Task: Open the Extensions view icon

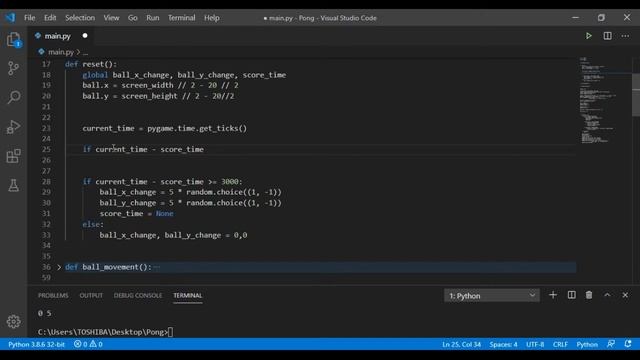Action: pos(13,156)
